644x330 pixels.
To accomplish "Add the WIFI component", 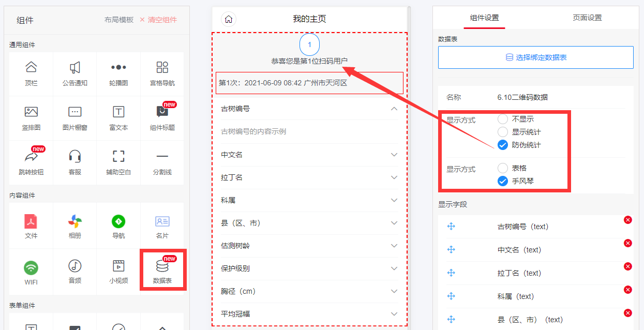I will 31,272.
